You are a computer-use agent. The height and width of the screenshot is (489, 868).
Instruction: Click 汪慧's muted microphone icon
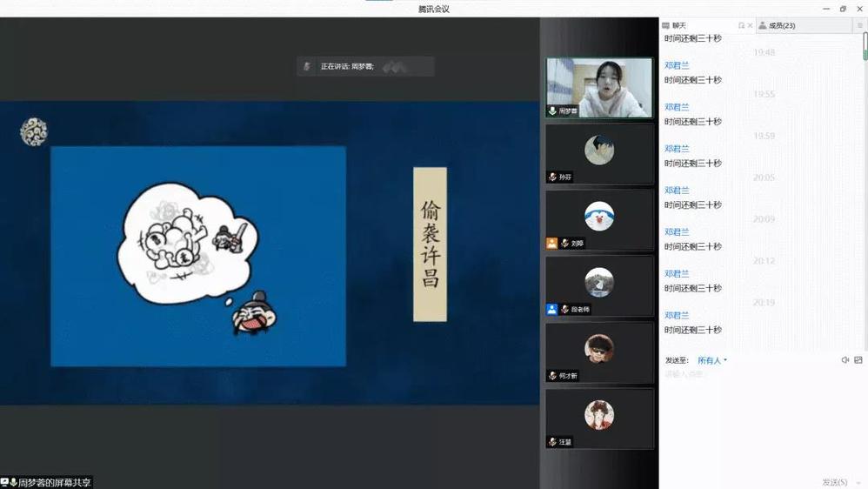pos(552,442)
